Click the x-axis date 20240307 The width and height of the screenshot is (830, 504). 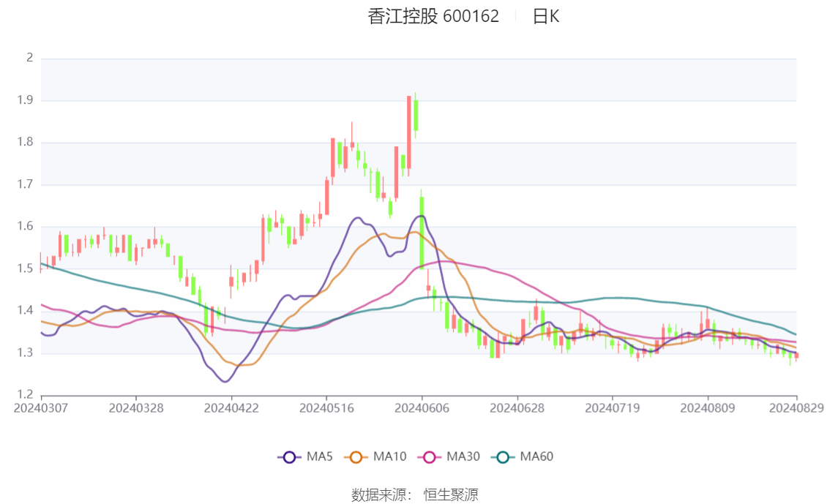[41, 408]
